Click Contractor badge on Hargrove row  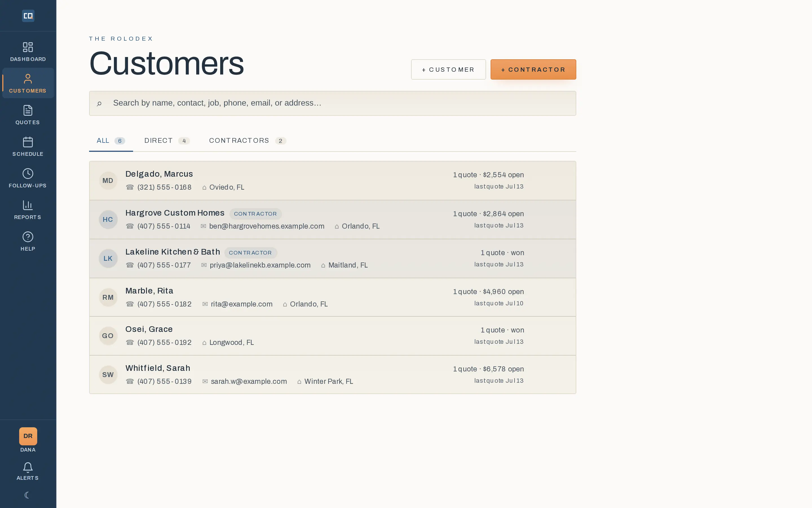(255, 214)
